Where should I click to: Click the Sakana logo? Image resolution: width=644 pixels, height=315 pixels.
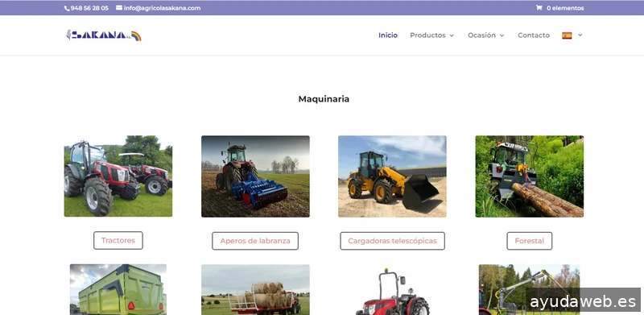click(x=104, y=35)
